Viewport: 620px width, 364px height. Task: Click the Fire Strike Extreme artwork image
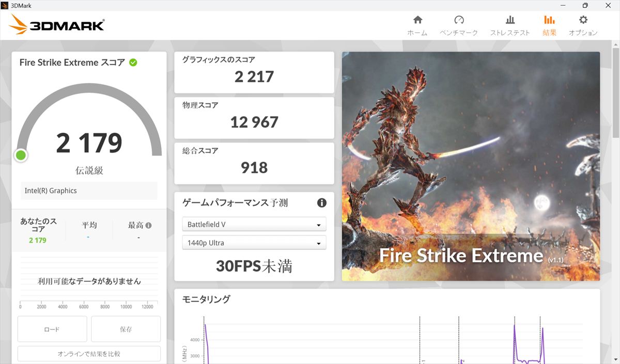(x=470, y=165)
